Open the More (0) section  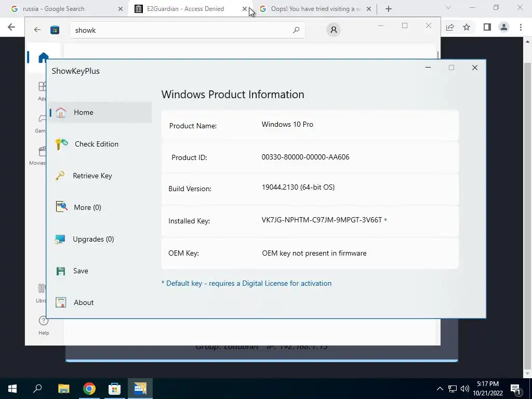click(x=87, y=207)
